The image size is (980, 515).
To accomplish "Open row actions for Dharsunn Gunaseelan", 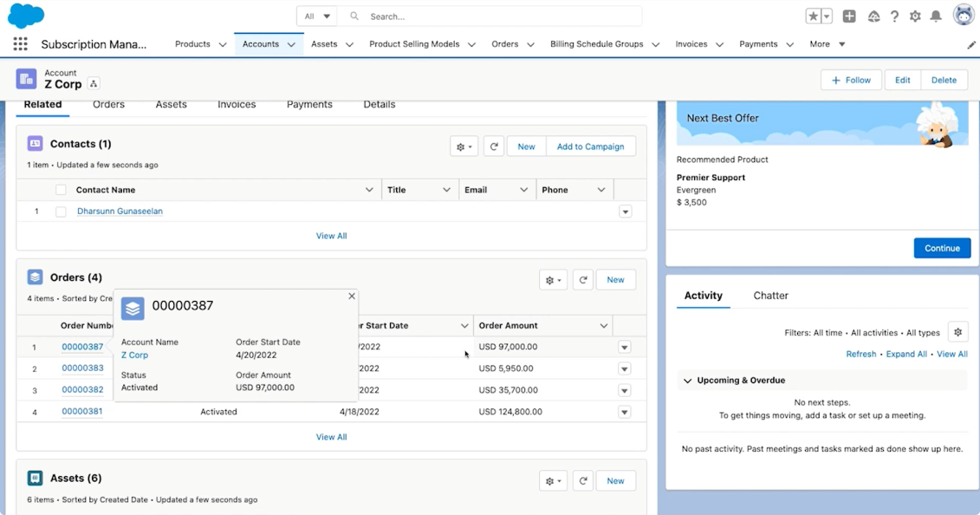I will point(625,212).
